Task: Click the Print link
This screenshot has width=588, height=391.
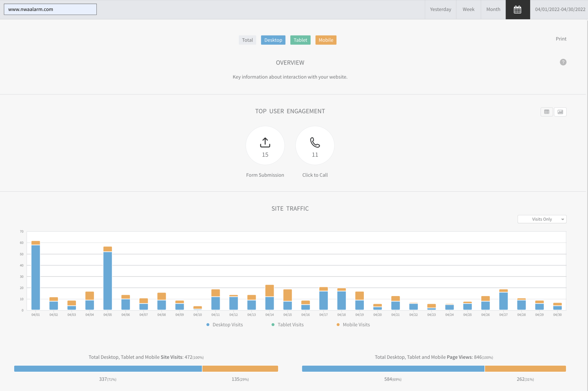Action: [x=561, y=39]
